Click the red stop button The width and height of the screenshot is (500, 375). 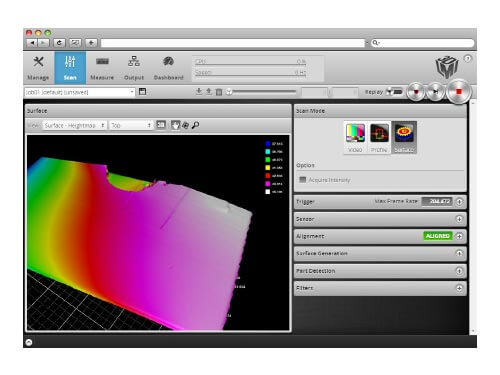pyautogui.click(x=459, y=91)
